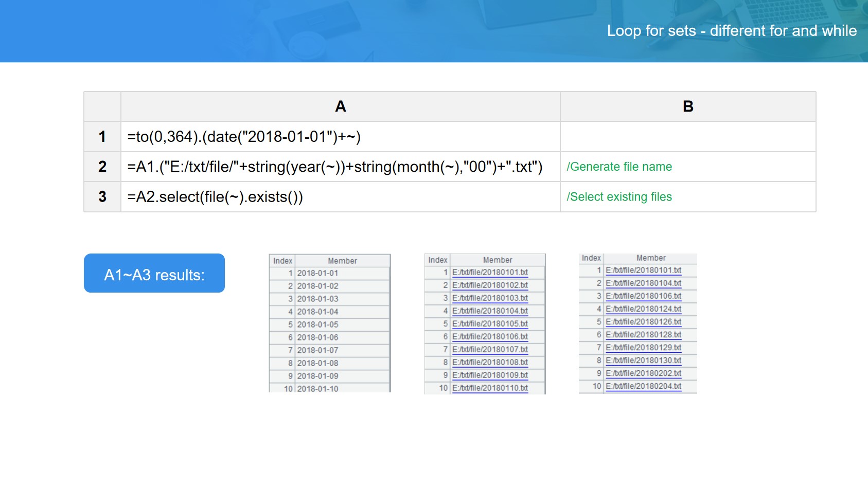Click the slide title about for and while

(x=731, y=31)
